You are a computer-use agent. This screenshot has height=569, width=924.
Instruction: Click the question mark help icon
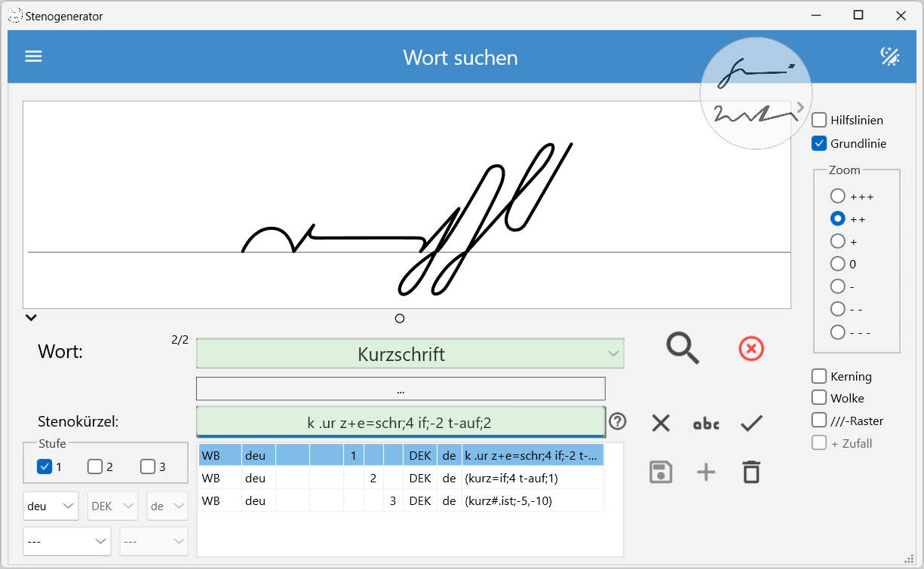click(618, 421)
